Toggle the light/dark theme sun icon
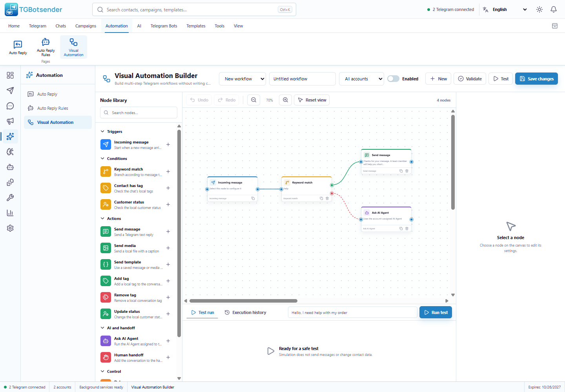Viewport: 565px width, 392px height. [539, 9]
